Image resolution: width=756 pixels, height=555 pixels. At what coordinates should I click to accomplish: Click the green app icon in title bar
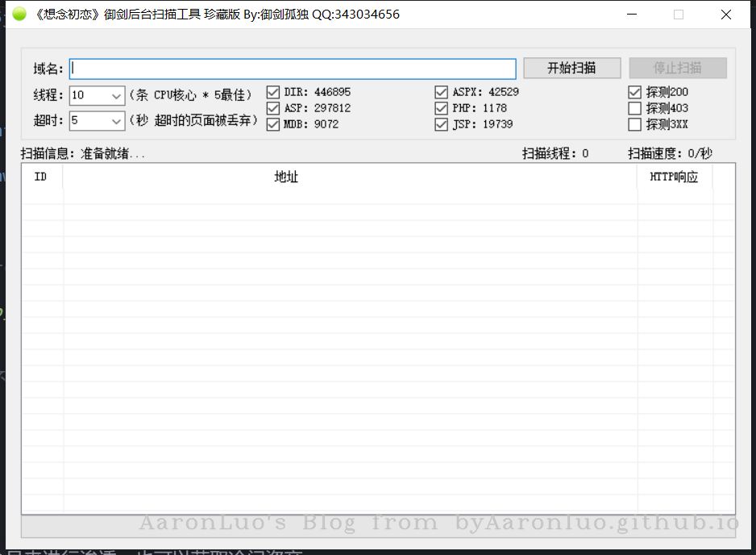coord(19,15)
